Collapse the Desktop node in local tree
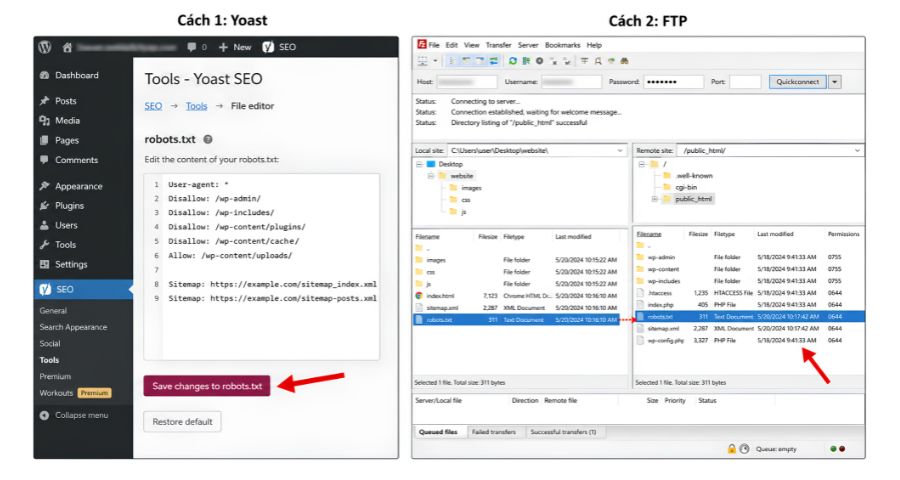Screen dimensions: 900x480 pos(419,164)
